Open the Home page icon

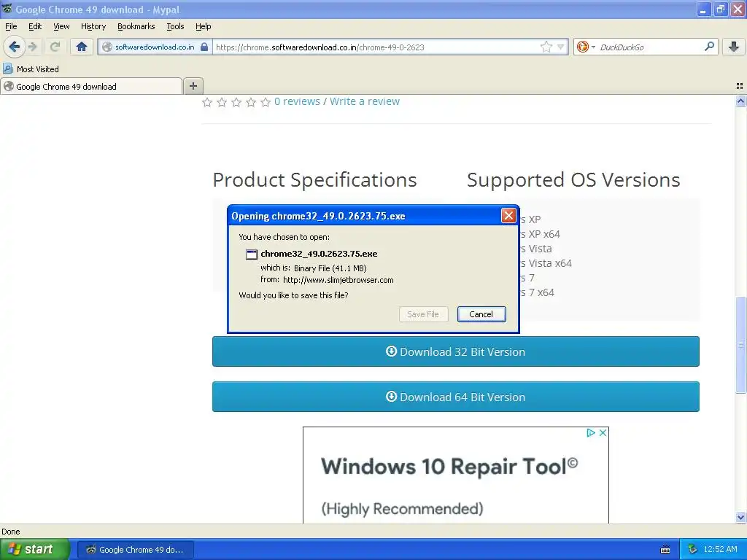(82, 47)
